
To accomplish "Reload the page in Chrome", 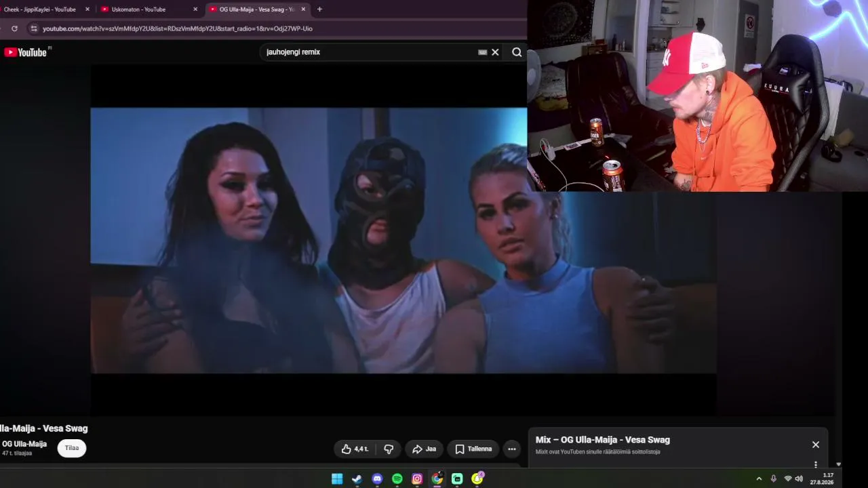I will (14, 28).
